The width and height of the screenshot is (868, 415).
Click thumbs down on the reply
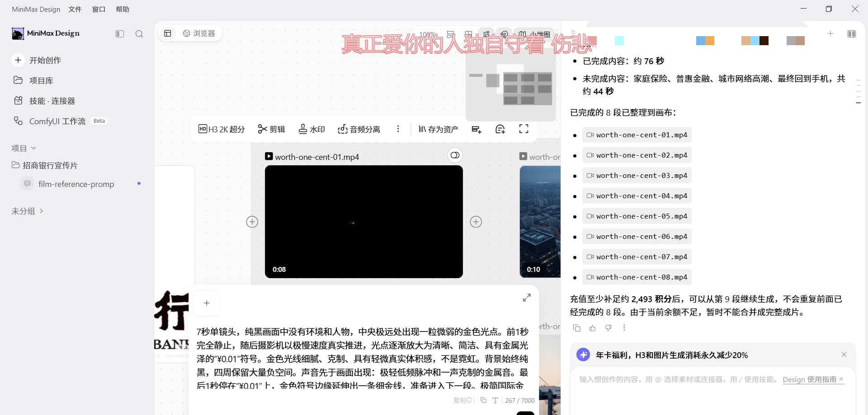coord(609,328)
